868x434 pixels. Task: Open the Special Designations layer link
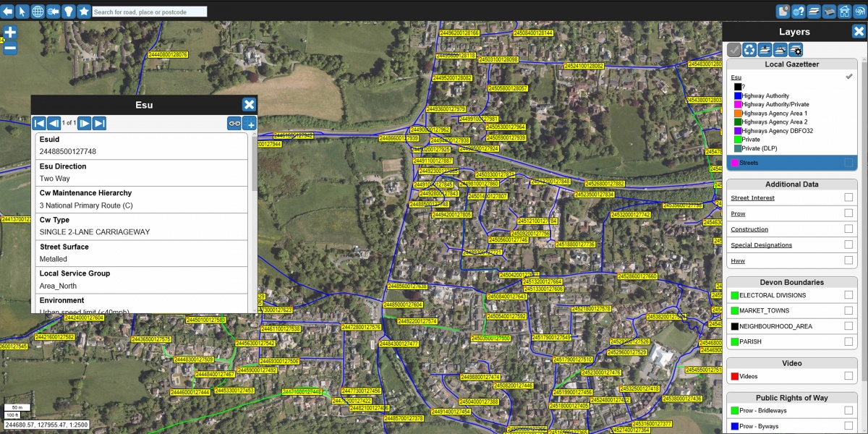click(x=761, y=245)
